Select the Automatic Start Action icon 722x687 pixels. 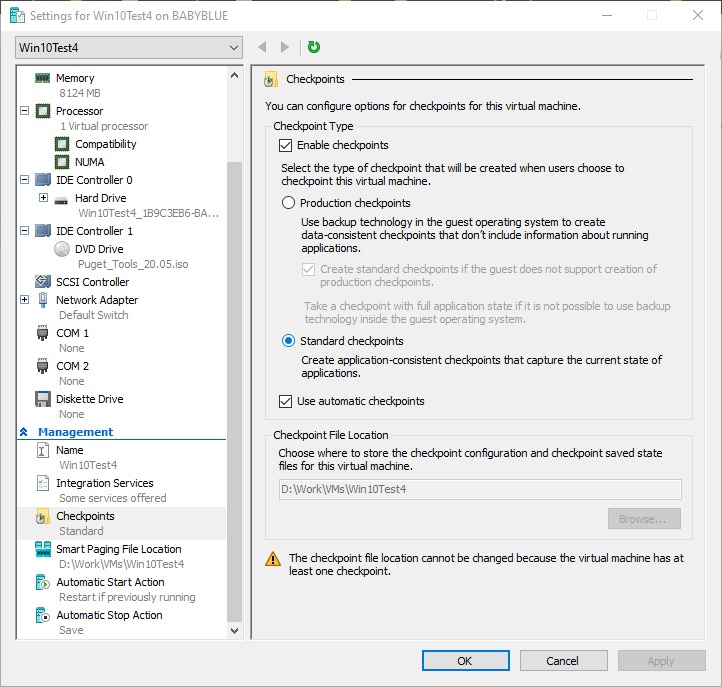tap(43, 582)
